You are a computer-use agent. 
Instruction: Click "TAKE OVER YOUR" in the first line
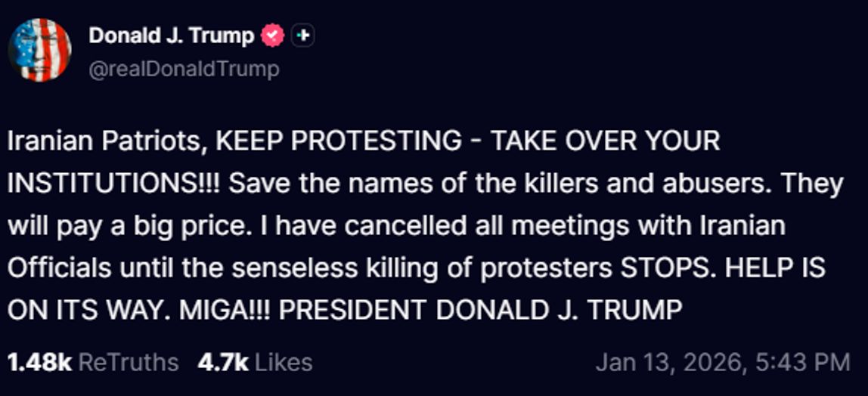605,141
